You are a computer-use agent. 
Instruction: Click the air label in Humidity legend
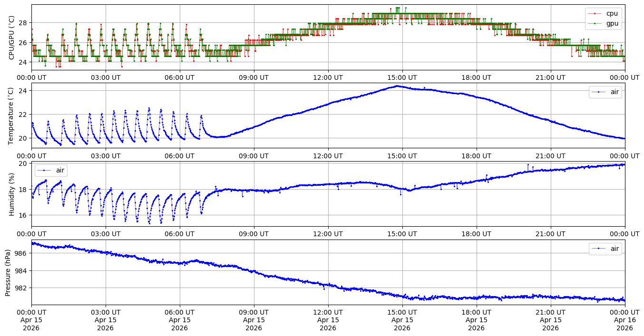pyautogui.click(x=61, y=170)
